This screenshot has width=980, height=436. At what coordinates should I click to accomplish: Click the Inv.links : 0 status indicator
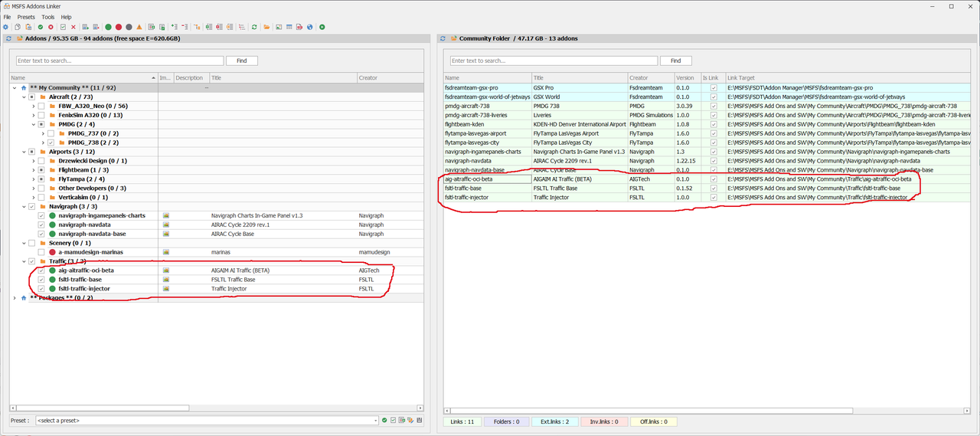tap(605, 421)
